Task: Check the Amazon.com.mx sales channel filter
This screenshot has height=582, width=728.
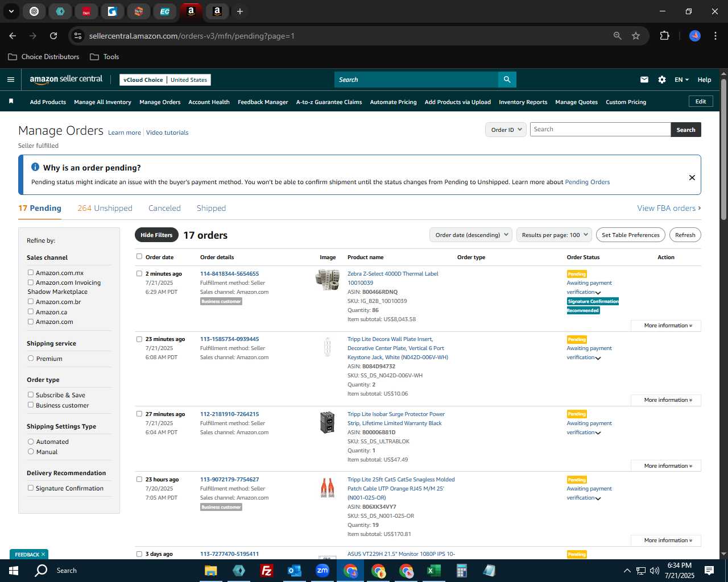Action: click(x=31, y=272)
